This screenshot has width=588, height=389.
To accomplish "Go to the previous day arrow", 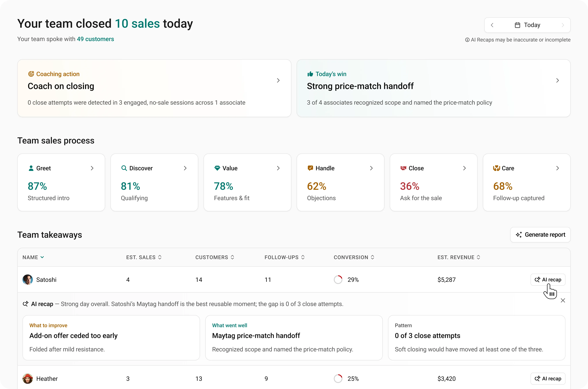I will click(x=492, y=25).
